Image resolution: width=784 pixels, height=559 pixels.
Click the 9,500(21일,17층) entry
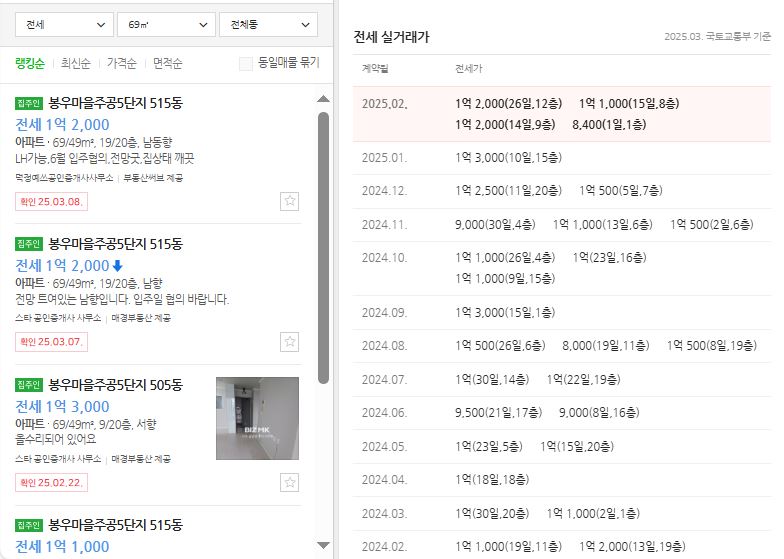[498, 412]
